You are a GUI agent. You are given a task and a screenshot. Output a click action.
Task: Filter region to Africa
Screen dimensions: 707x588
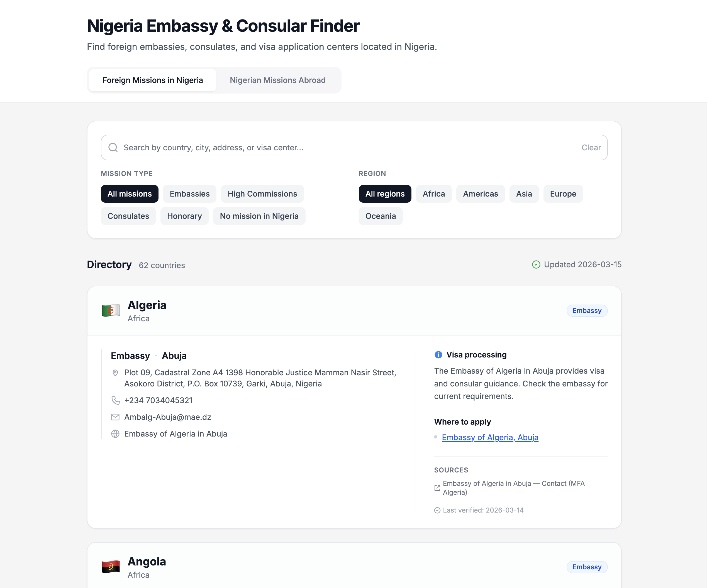tap(434, 194)
